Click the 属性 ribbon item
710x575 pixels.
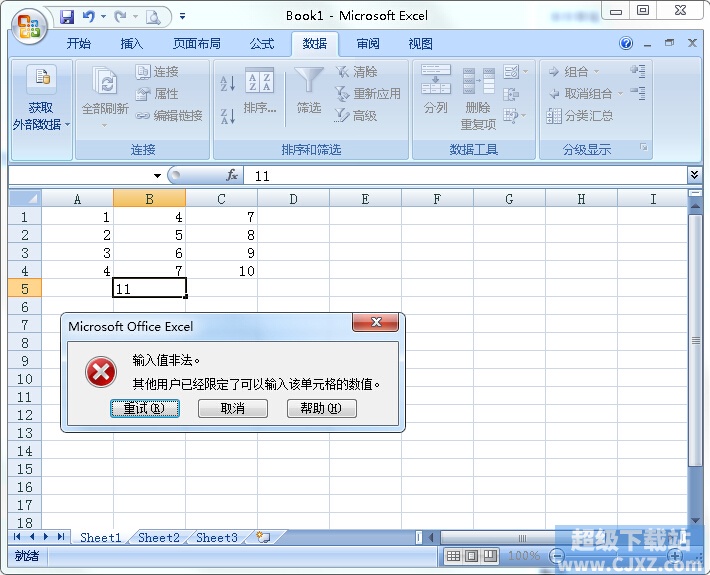click(x=158, y=94)
